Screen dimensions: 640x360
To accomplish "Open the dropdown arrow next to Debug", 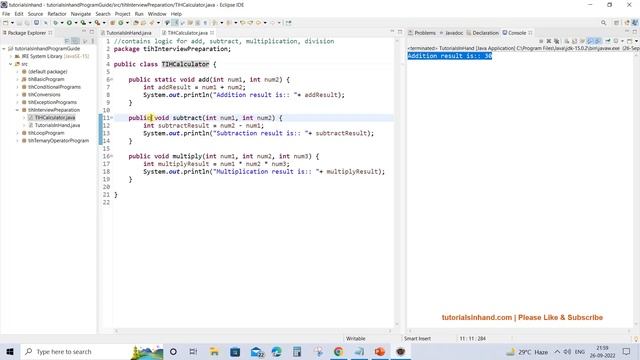I will 62,23.
